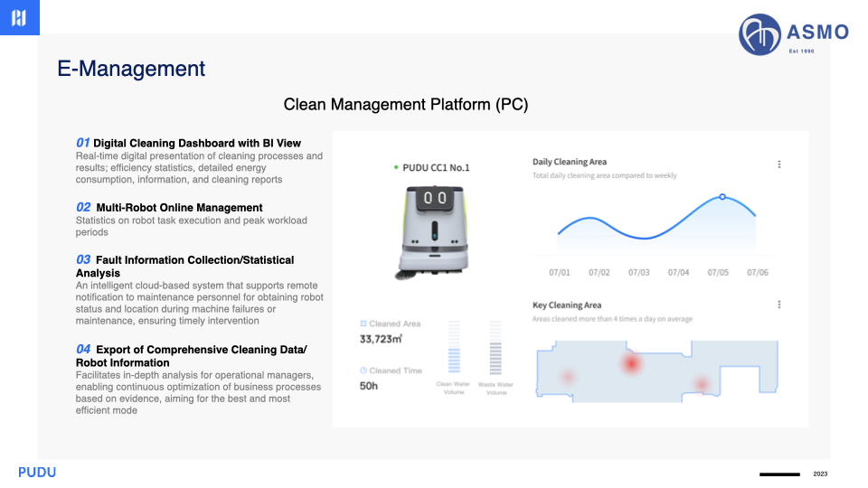Image resolution: width=868 pixels, height=488 pixels.
Task: Click the PUDU brand text in footer
Action: tap(37, 473)
